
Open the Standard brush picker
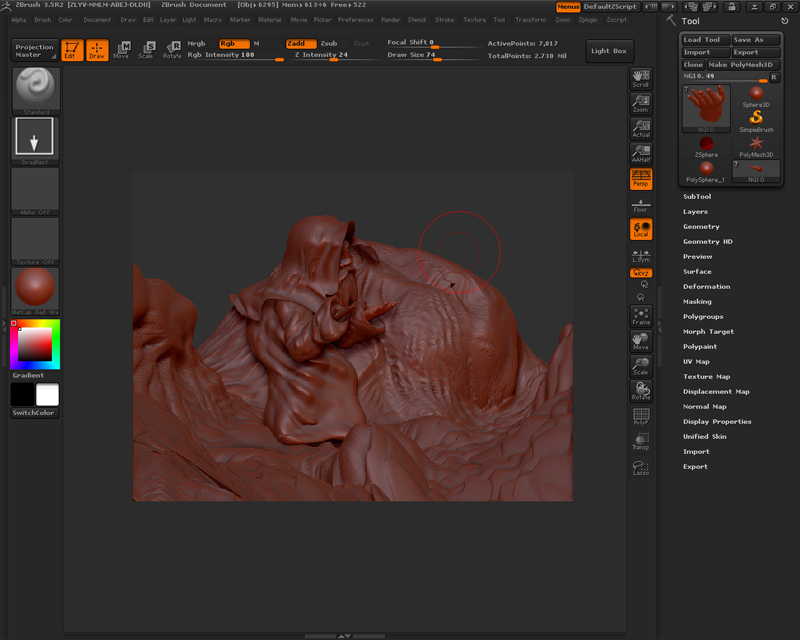click(36, 90)
